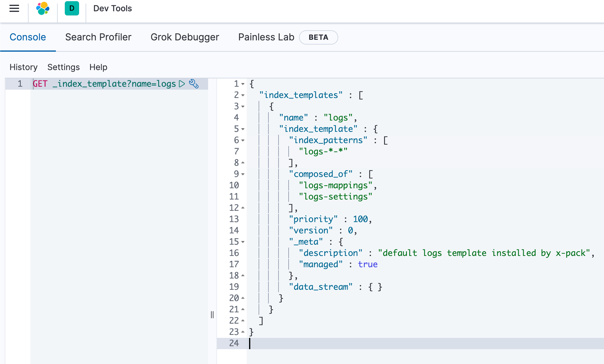
Task: Open the Grok Debugger tab
Action: click(x=185, y=37)
